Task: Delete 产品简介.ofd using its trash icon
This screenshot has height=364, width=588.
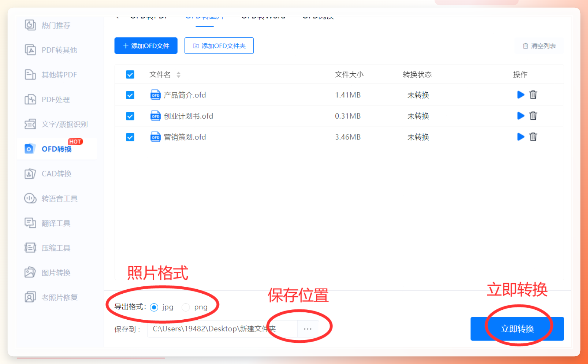Action: click(533, 95)
